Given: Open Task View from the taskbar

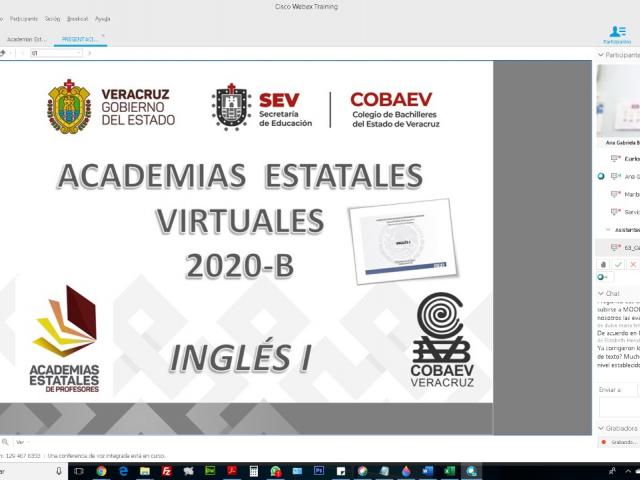Looking at the screenshot, I should tap(78, 471).
